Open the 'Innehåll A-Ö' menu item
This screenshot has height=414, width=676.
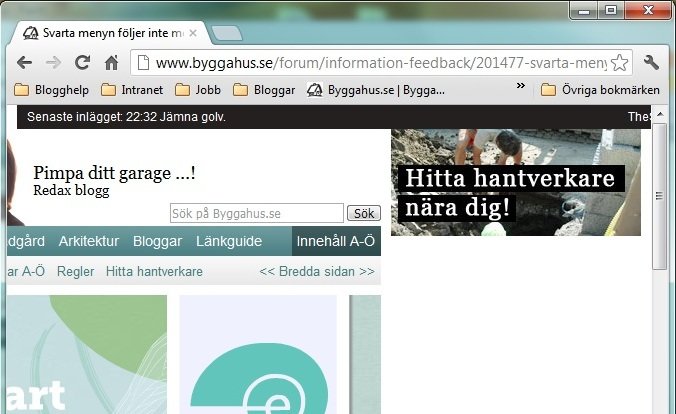tap(336, 241)
